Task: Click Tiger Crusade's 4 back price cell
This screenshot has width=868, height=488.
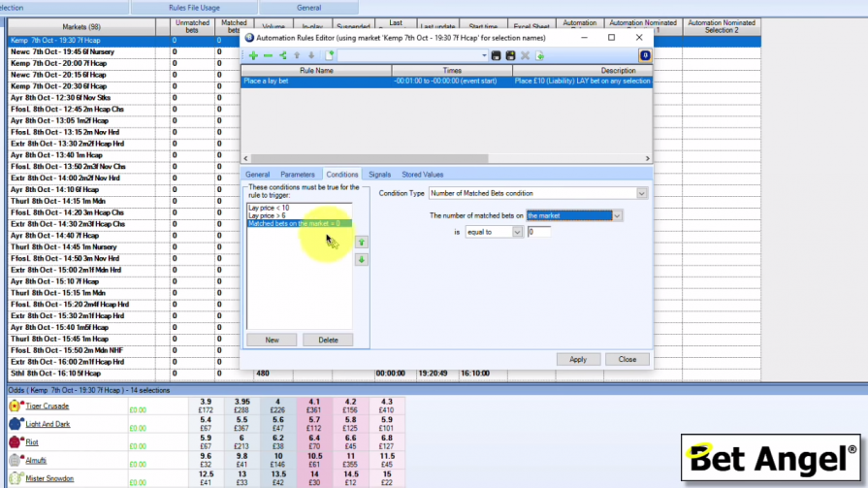Action: click(278, 407)
